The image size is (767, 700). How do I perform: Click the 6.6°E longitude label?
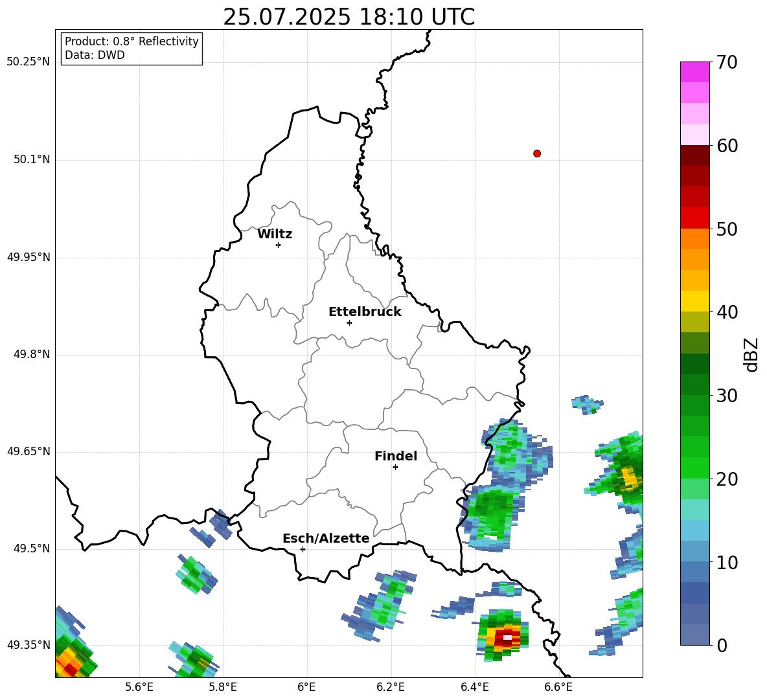pyautogui.click(x=558, y=687)
